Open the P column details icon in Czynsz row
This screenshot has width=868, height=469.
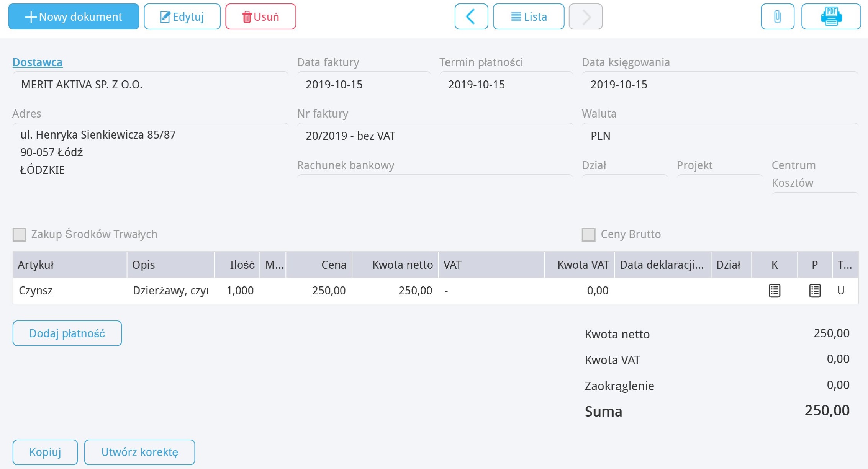coord(814,291)
